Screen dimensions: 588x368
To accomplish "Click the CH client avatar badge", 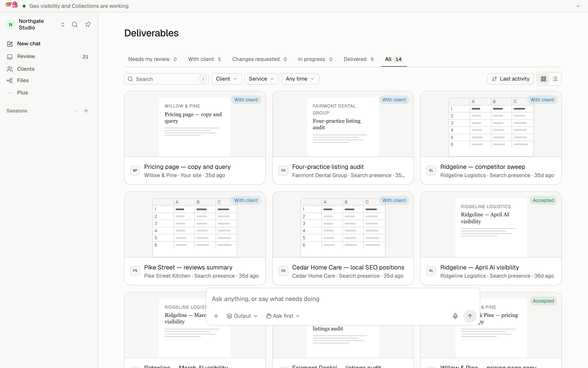I will pos(283,271).
